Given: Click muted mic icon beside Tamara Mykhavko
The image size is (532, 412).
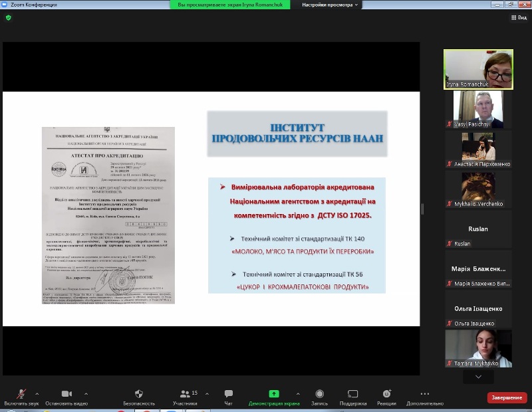Looking at the screenshot, I should tap(450, 363).
